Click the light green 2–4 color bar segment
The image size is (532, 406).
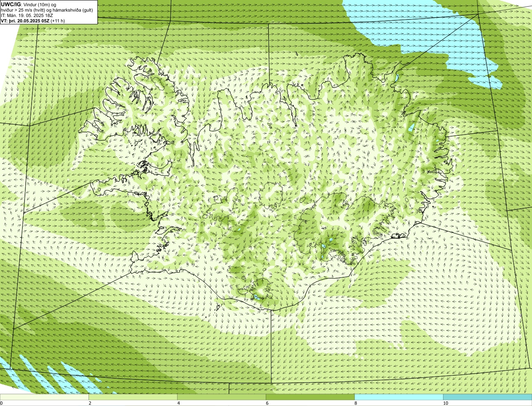(x=133, y=397)
